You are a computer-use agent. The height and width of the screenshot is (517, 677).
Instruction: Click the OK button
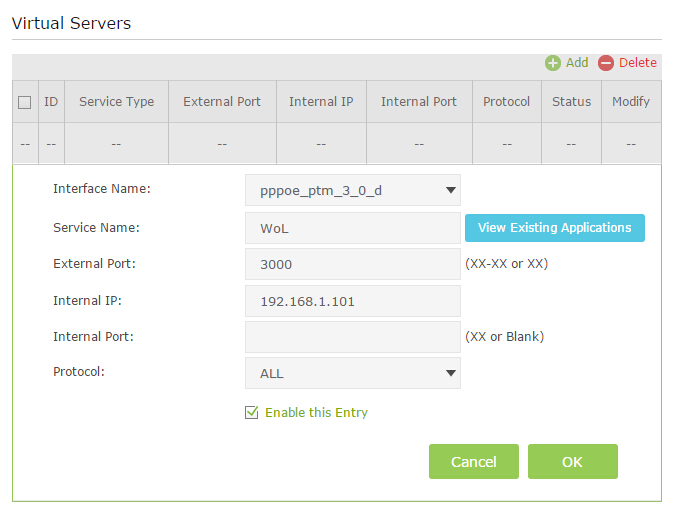(x=573, y=461)
